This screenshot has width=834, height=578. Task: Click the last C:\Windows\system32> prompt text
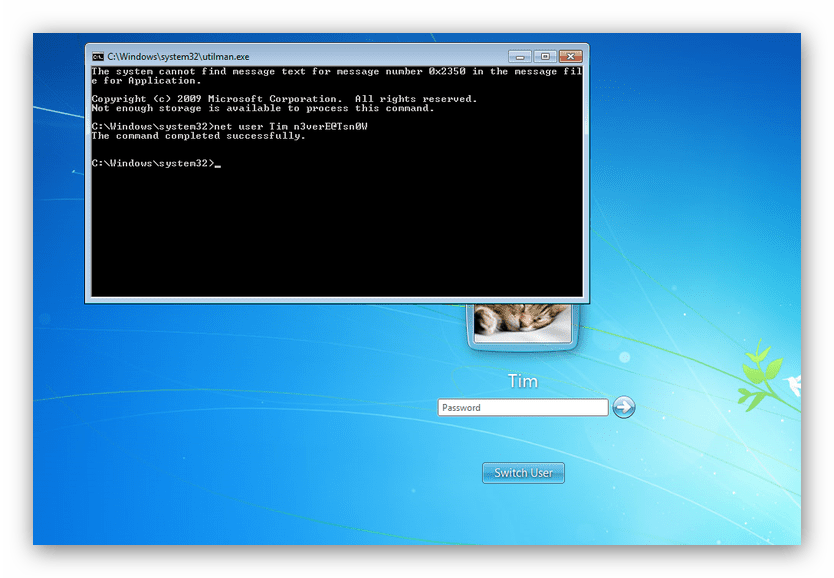(151, 163)
